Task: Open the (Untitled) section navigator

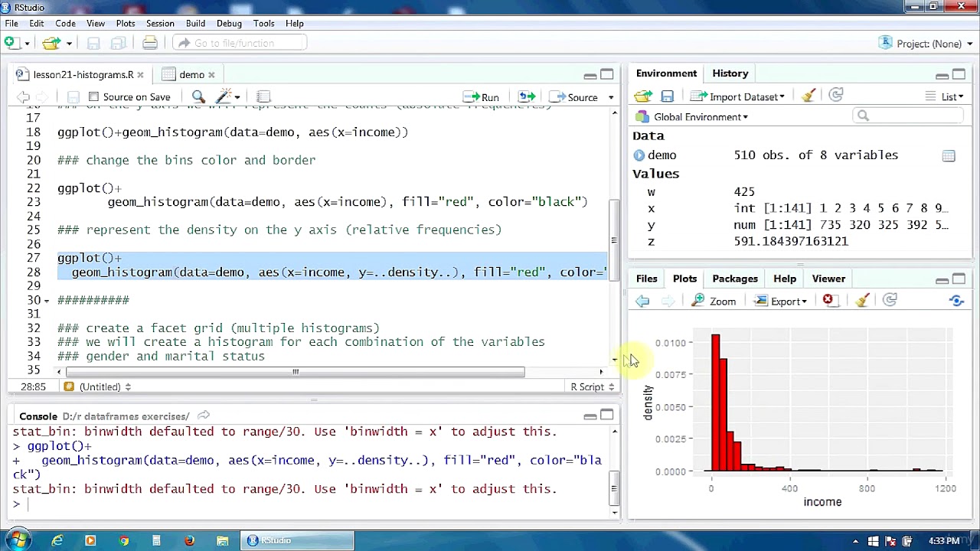Action: pyautogui.click(x=97, y=386)
